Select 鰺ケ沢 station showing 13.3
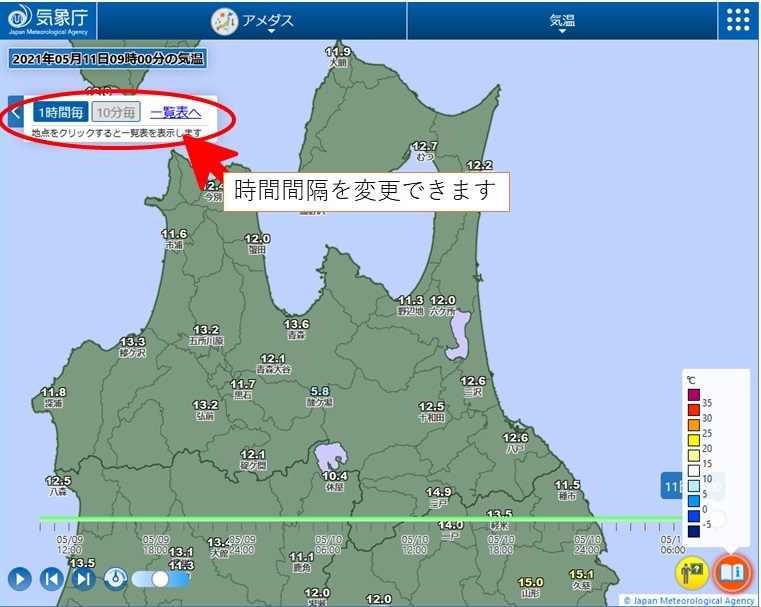This screenshot has width=761, height=607. 132,347
